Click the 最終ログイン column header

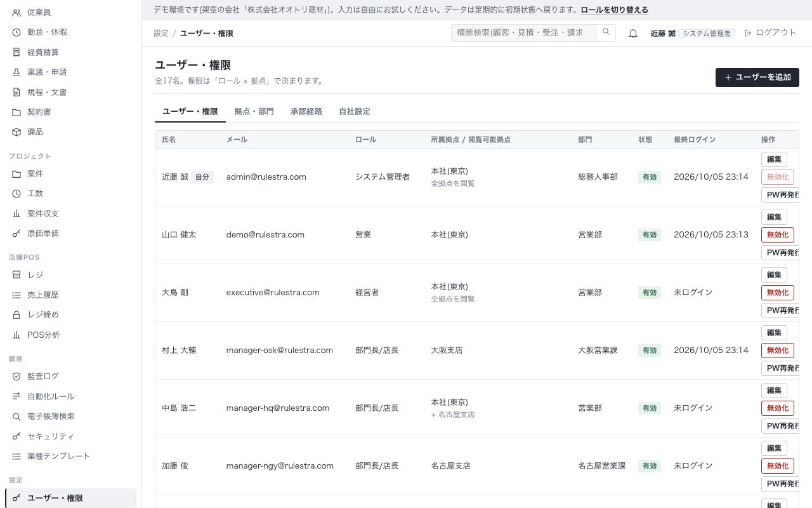[x=695, y=140]
